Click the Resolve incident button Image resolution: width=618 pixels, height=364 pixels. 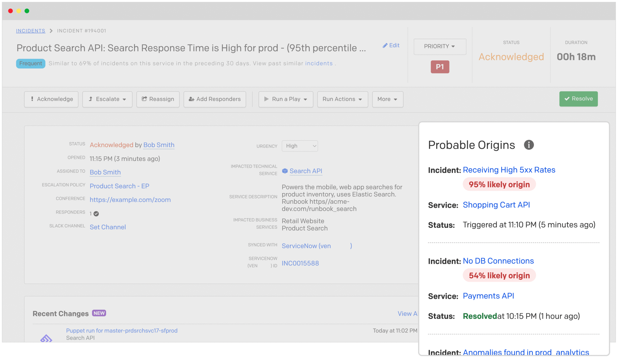[x=579, y=98]
